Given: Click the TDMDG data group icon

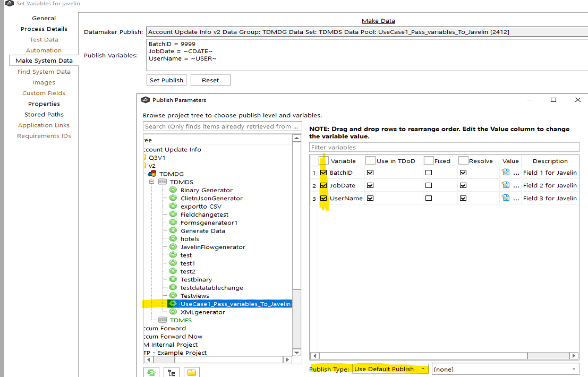Looking at the screenshot, I should (152, 174).
